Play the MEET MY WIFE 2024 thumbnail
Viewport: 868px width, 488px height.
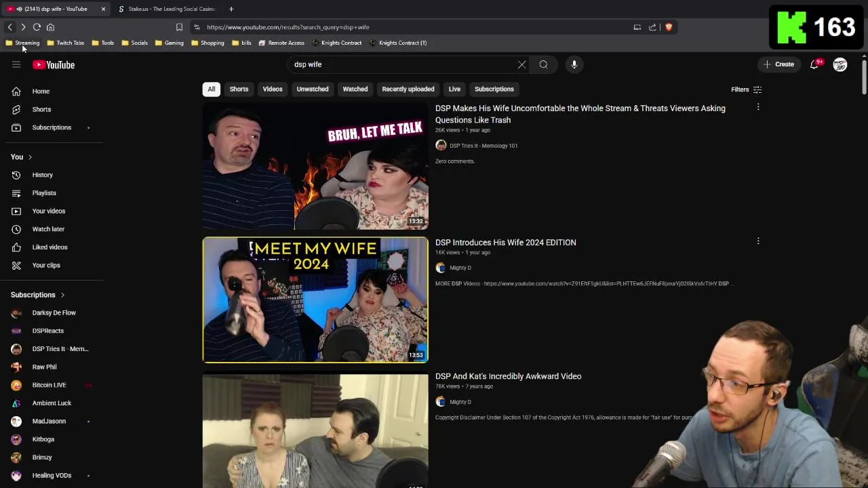tap(315, 300)
